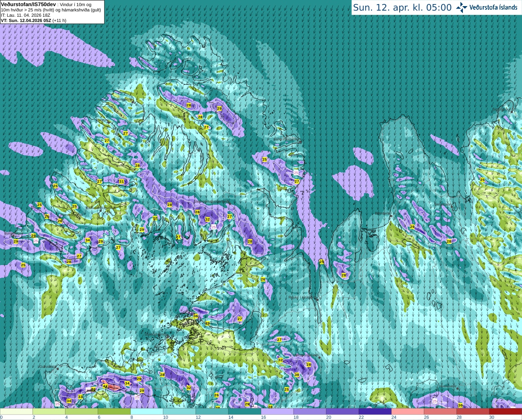This screenshot has height=420, width=522.
Task: Click the yellow gust label reading 36
Action: [x=196, y=316]
